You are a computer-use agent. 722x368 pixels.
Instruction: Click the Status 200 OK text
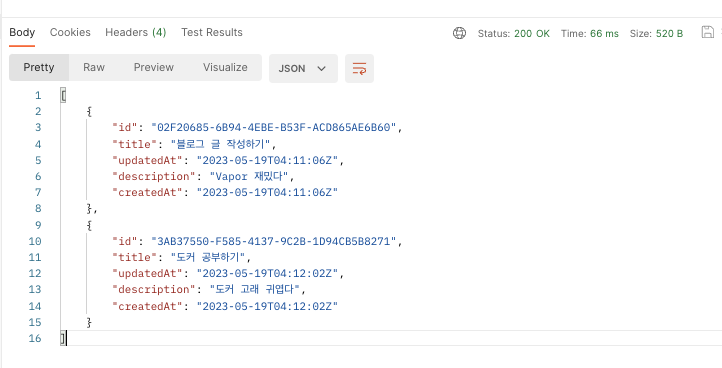(513, 34)
